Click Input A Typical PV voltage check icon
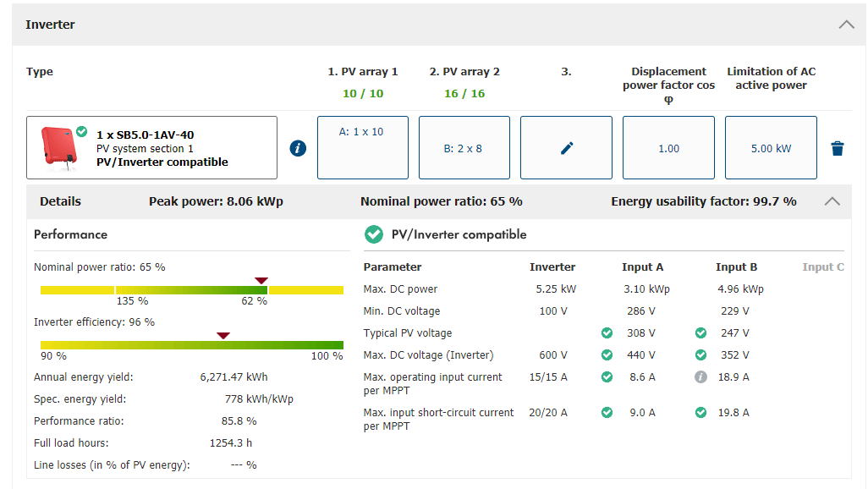The image size is (868, 489). click(x=607, y=332)
